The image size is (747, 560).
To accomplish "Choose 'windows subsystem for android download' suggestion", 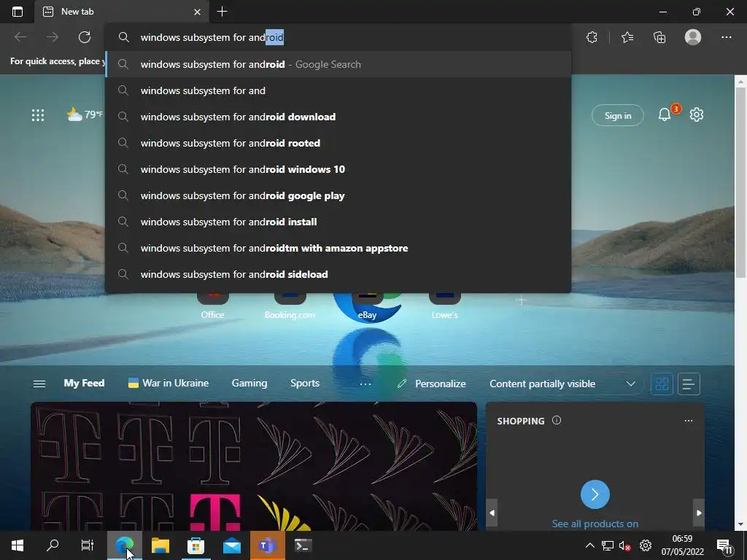I will (x=338, y=117).
